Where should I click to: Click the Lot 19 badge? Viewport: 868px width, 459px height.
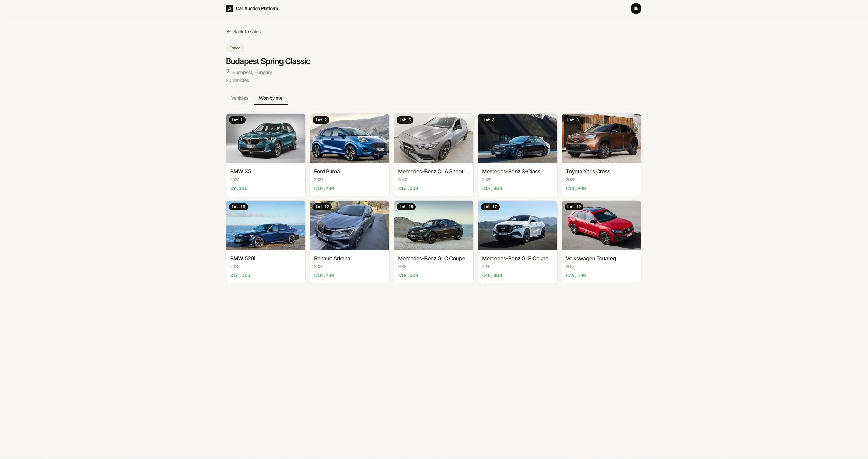(x=574, y=207)
